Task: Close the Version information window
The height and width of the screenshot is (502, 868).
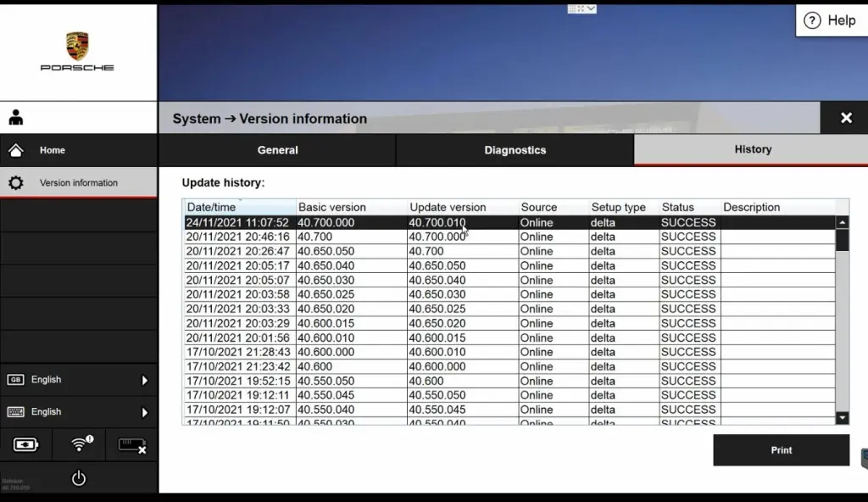Action: (x=845, y=118)
